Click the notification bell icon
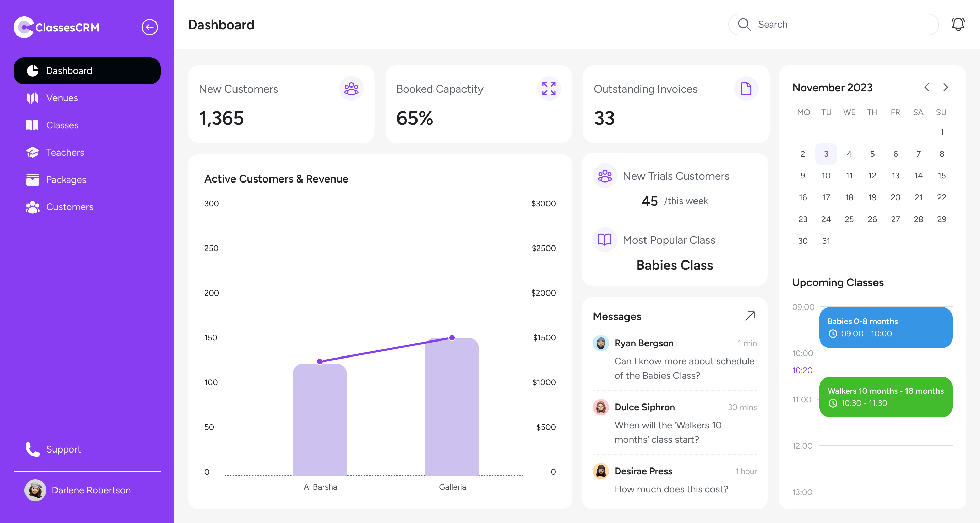This screenshot has height=523, width=980. click(x=958, y=24)
